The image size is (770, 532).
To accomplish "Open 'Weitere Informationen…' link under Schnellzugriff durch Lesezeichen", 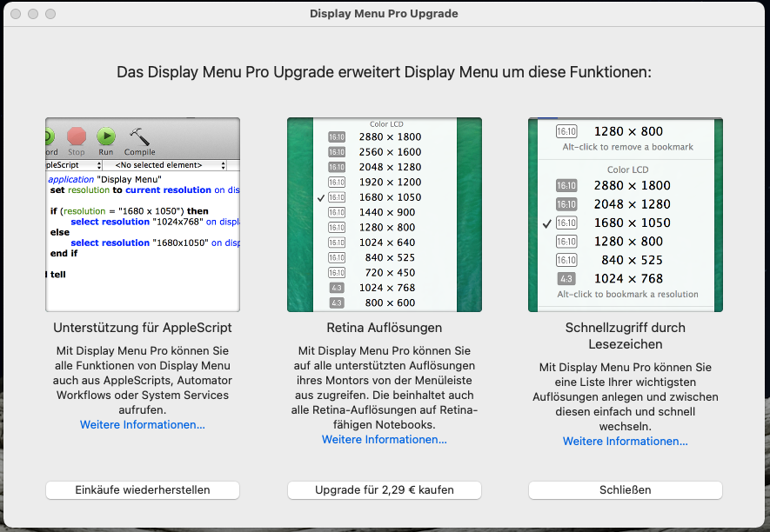I will tap(625, 442).
